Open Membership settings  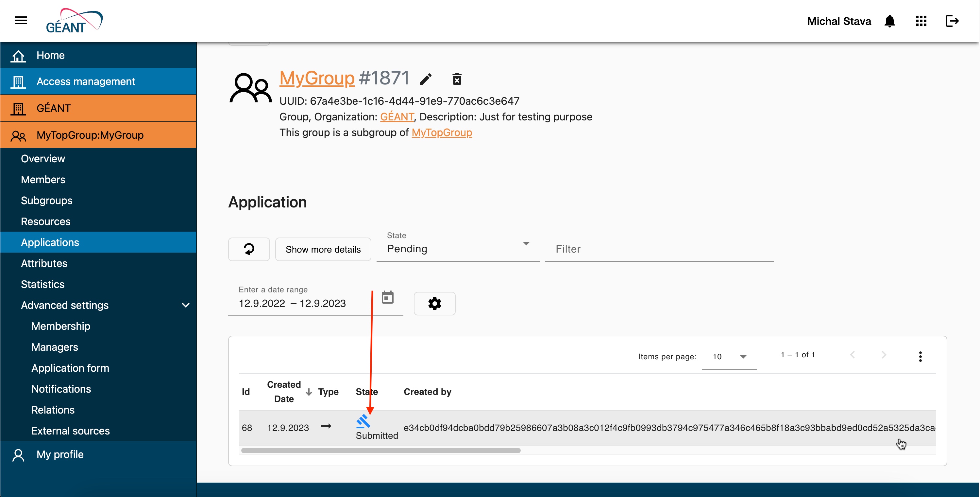[98, 326]
